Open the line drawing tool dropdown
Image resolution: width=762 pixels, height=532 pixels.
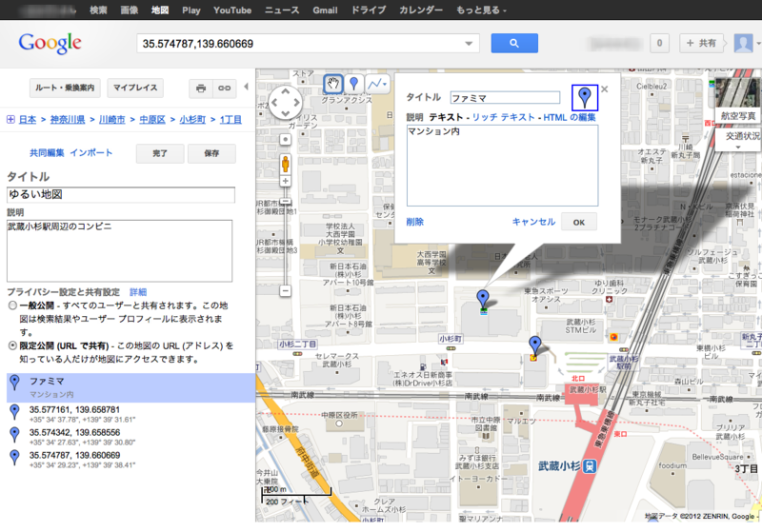pyautogui.click(x=377, y=84)
